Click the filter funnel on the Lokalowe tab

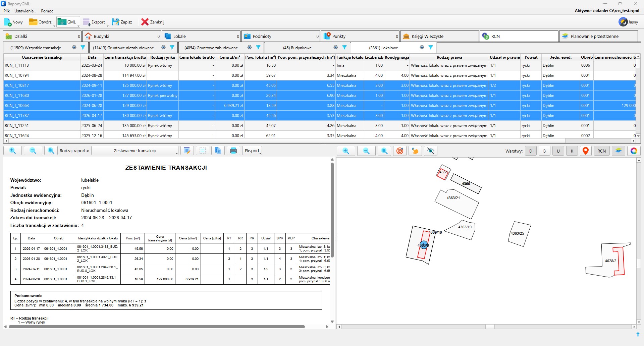(431, 48)
